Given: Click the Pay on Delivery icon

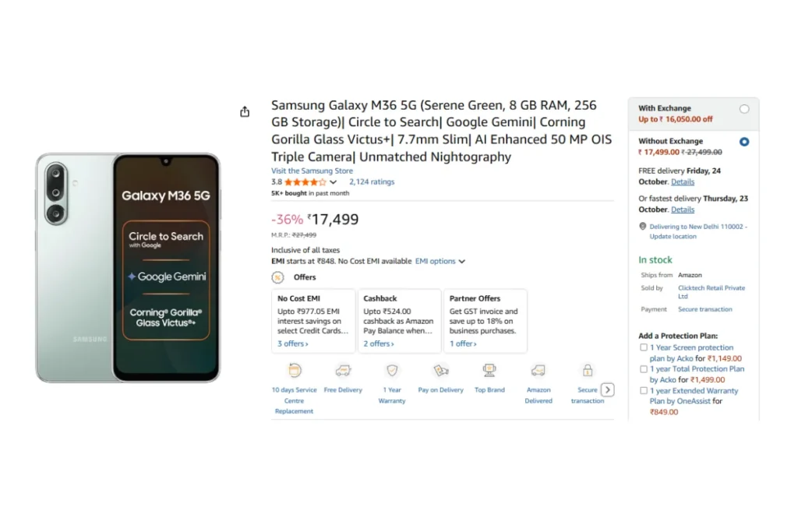Looking at the screenshot, I should [x=441, y=371].
